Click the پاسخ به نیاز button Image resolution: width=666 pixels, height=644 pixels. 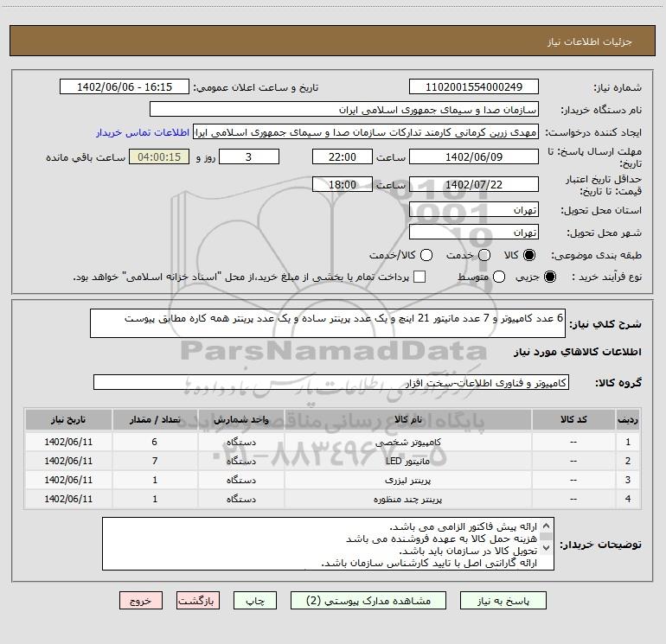coord(503,601)
